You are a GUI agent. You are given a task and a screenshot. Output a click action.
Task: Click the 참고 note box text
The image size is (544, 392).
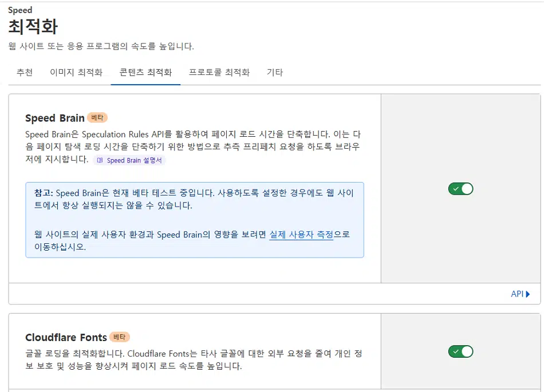[x=195, y=220]
